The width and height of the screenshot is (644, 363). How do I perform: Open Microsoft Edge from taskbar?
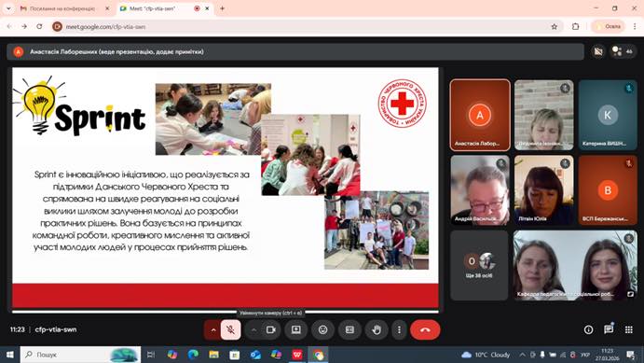(x=193, y=355)
